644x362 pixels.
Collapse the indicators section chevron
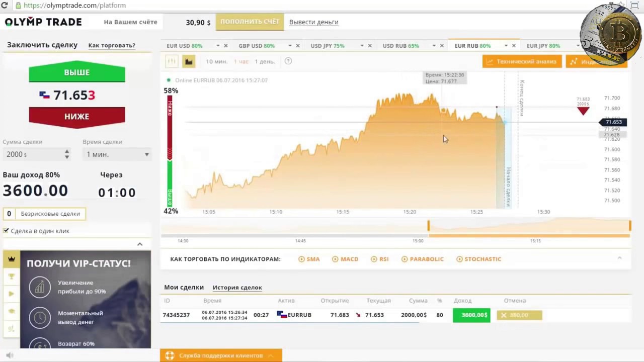click(x=619, y=258)
